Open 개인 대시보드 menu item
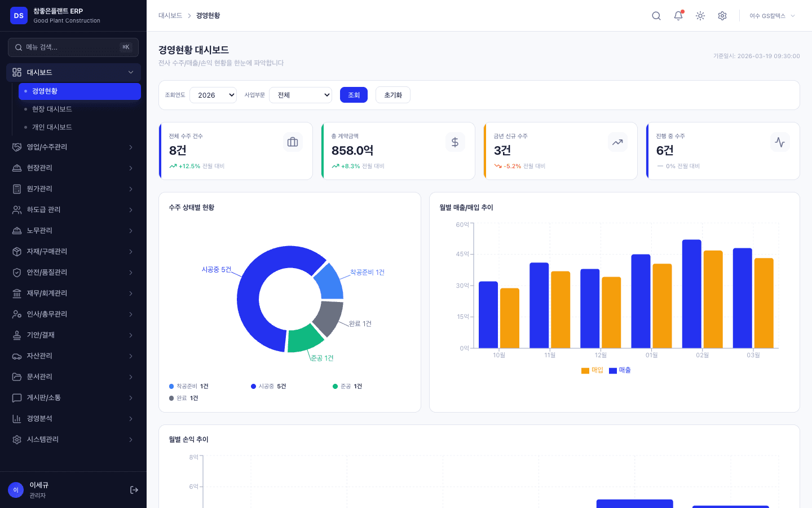The height and width of the screenshot is (508, 812). click(80, 128)
